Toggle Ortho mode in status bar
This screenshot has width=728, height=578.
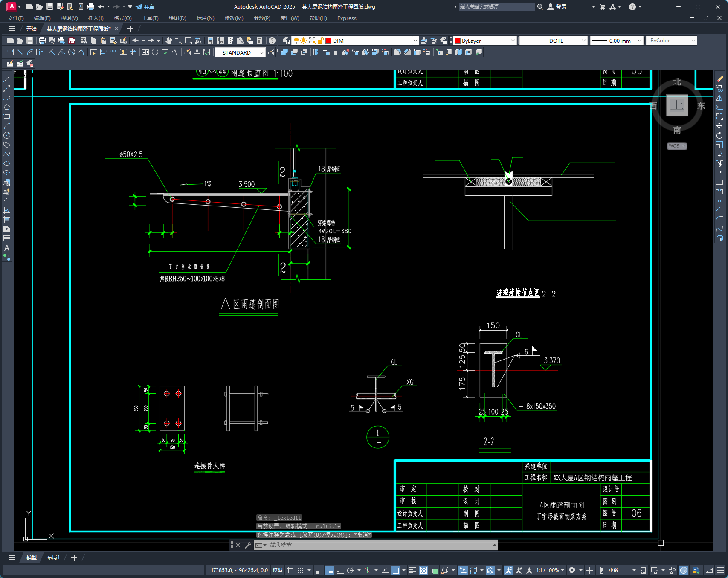(x=340, y=570)
